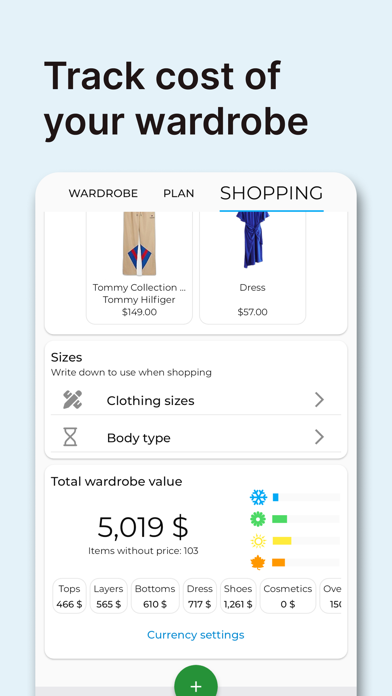Tap the Shoes 1,261 $ category chip
392x696 pixels.
click(238, 596)
